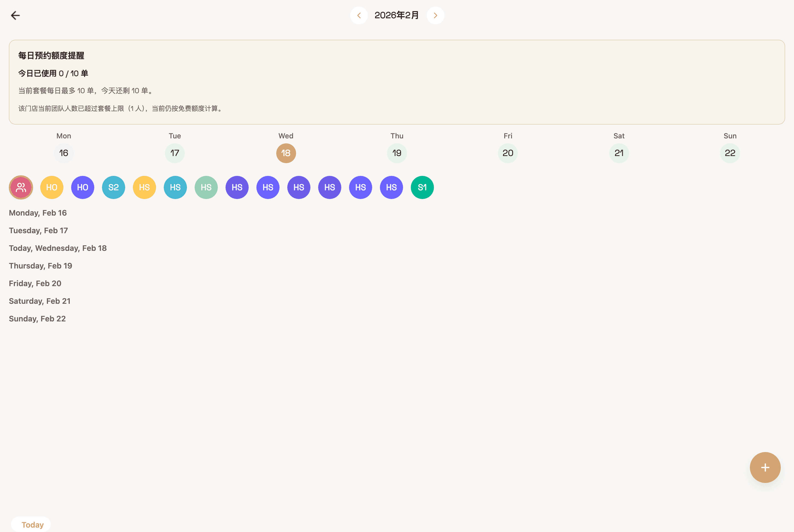Go to next month chevron
794x532 pixels.
[x=435, y=15]
